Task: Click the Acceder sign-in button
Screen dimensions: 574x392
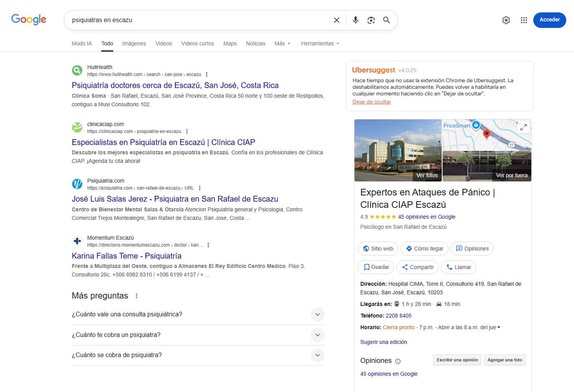Action: click(x=549, y=20)
